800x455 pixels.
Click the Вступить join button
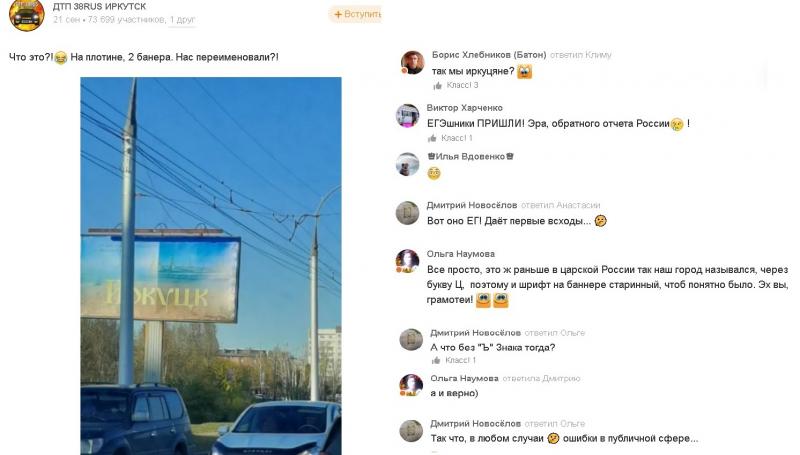(355, 14)
